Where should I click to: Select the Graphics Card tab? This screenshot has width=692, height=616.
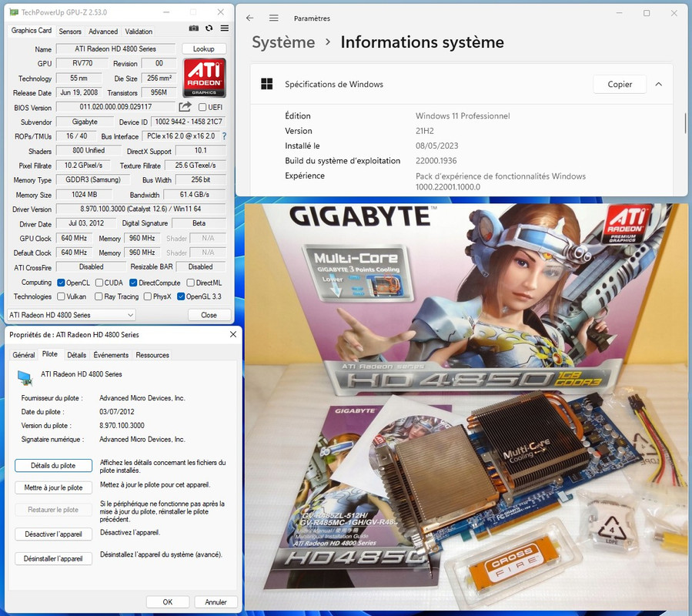pos(32,31)
